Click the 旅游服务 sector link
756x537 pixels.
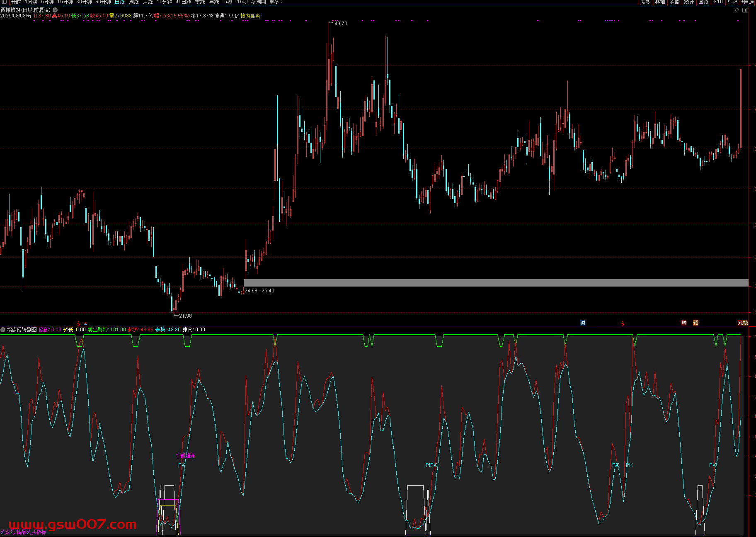[250, 16]
